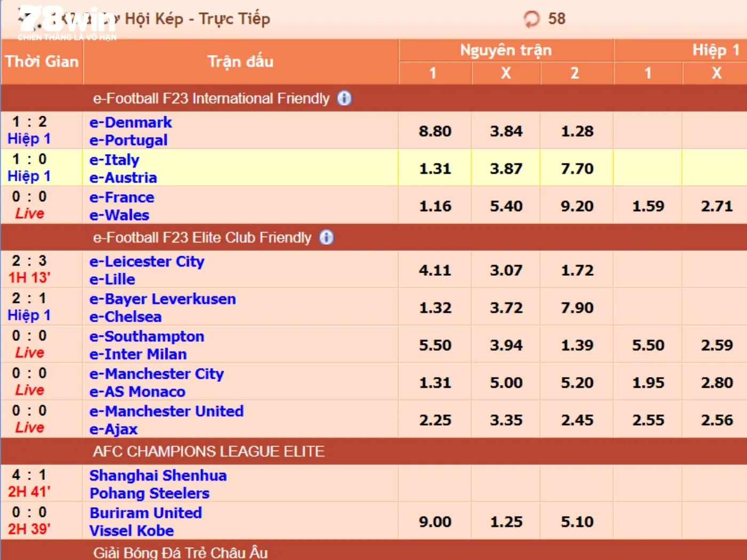
Task: Open e-Italy team link
Action: coord(114,159)
